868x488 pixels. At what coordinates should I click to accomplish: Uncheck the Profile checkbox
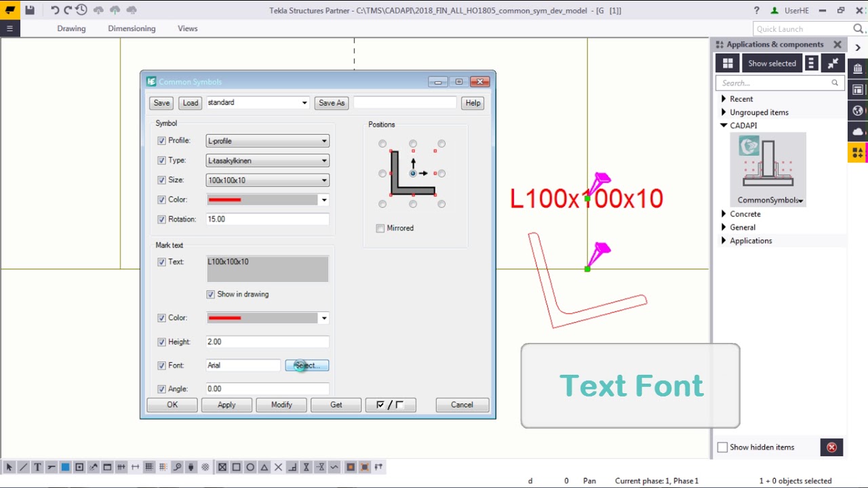[161, 141]
